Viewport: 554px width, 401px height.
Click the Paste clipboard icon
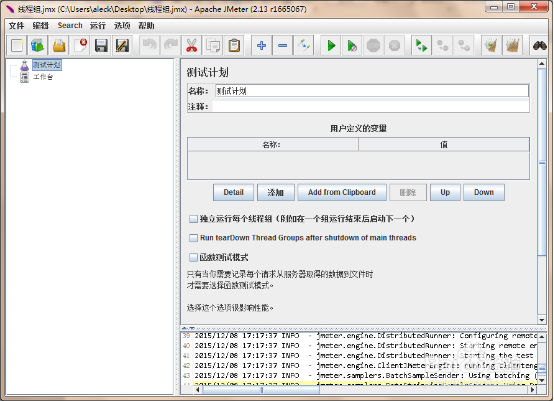(x=234, y=45)
